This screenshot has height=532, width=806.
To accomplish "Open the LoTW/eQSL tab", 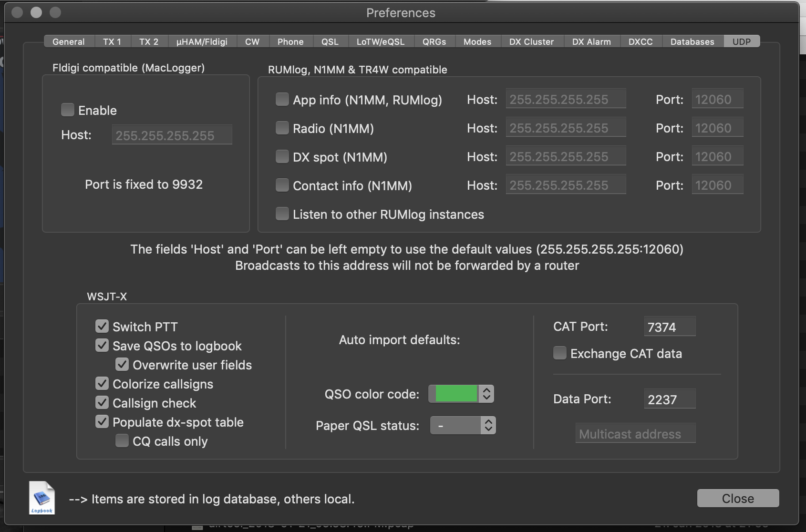I will (380, 41).
